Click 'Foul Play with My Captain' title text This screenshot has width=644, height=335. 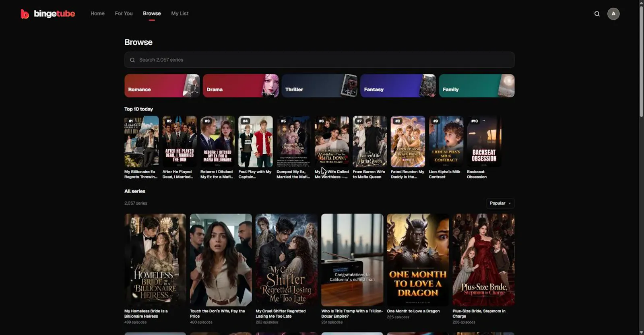255,174
